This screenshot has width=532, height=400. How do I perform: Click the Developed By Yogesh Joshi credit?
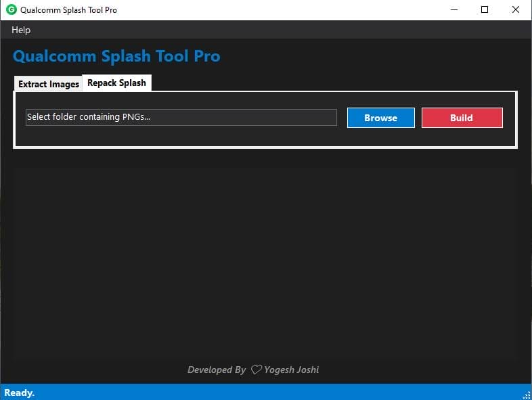(253, 370)
